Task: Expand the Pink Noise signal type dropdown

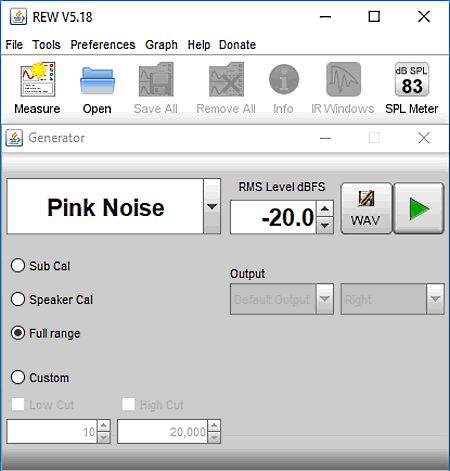Action: tap(212, 206)
